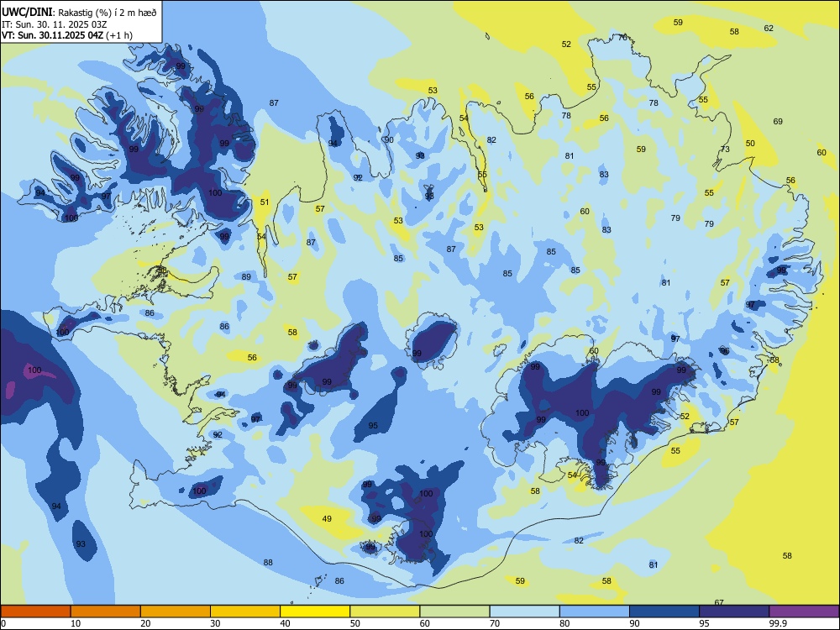The height and width of the screenshot is (630, 840).
Task: Click the title text 'UWC/DINI: Rakastig (%) í 2 m hæð'
Action: click(x=79, y=13)
